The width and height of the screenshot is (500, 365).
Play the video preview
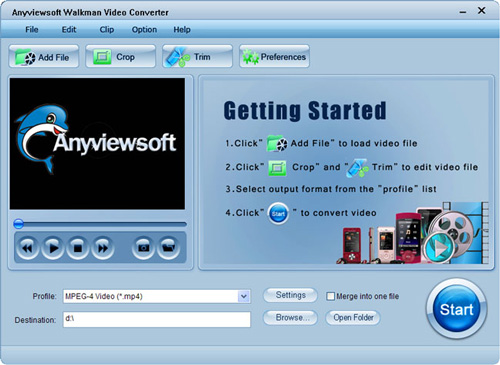click(x=53, y=248)
